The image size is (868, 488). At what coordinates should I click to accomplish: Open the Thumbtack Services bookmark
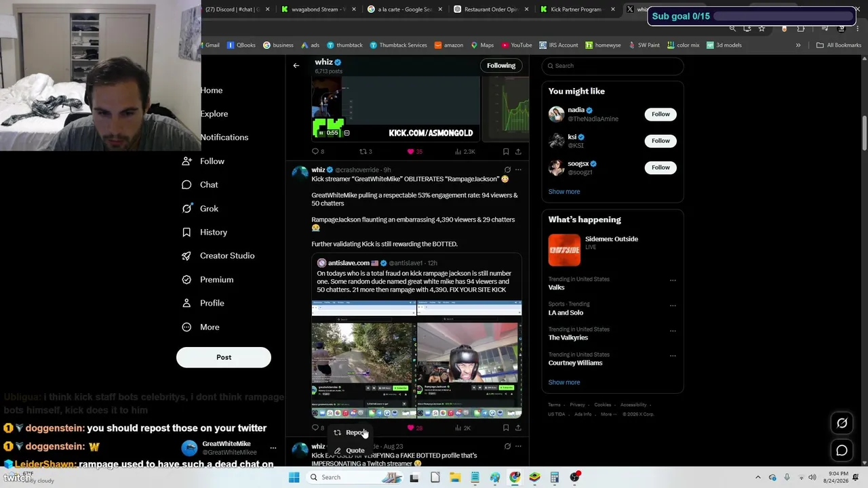[399, 45]
